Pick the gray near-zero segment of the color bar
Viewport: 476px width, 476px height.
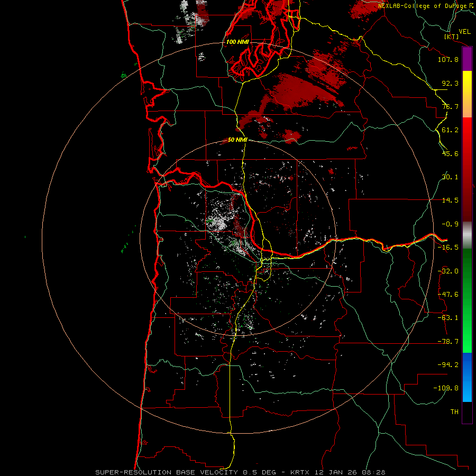point(467,235)
